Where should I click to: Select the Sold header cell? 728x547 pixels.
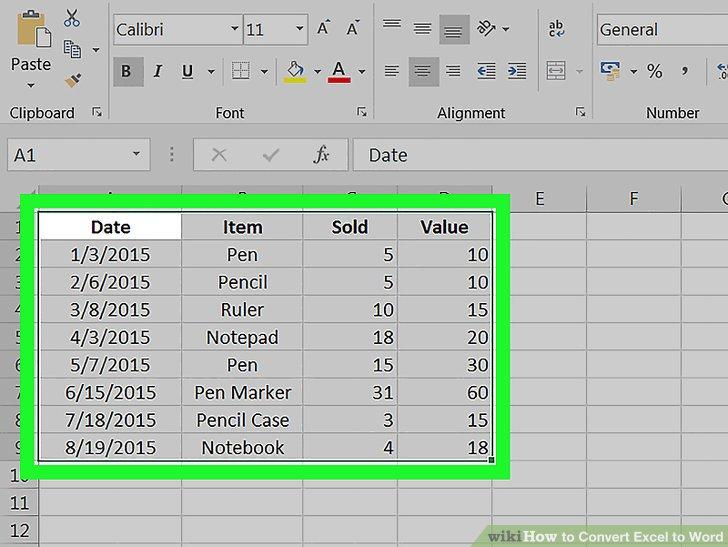coord(350,227)
